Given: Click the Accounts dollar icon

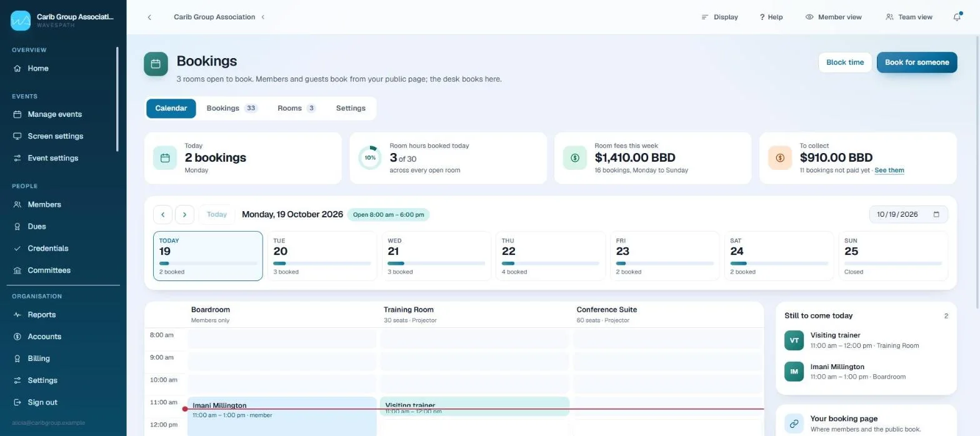Looking at the screenshot, I should tap(17, 337).
